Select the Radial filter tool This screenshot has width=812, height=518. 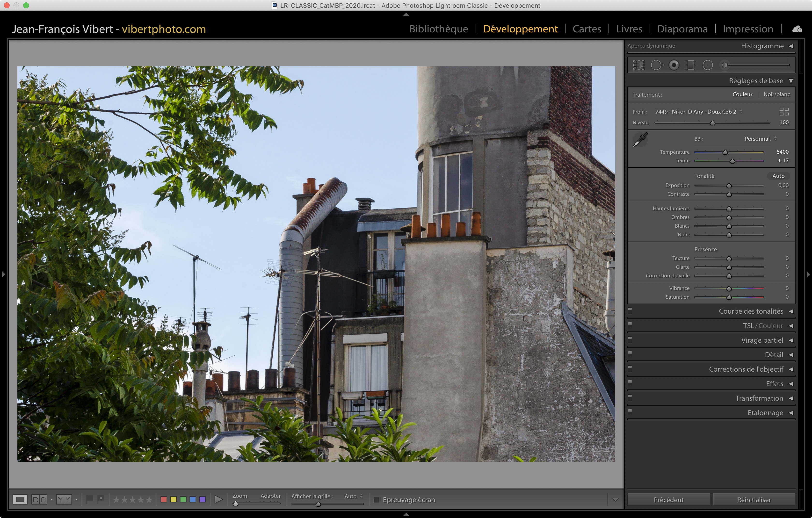[x=707, y=65]
